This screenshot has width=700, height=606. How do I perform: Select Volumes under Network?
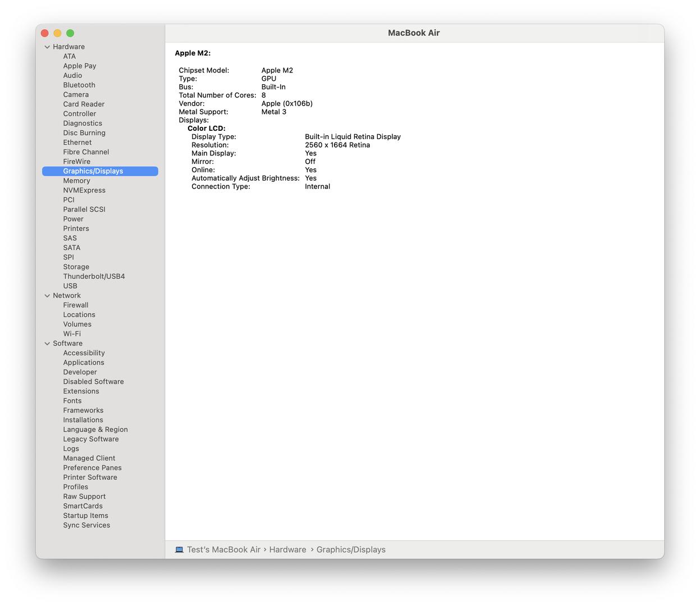(x=77, y=324)
